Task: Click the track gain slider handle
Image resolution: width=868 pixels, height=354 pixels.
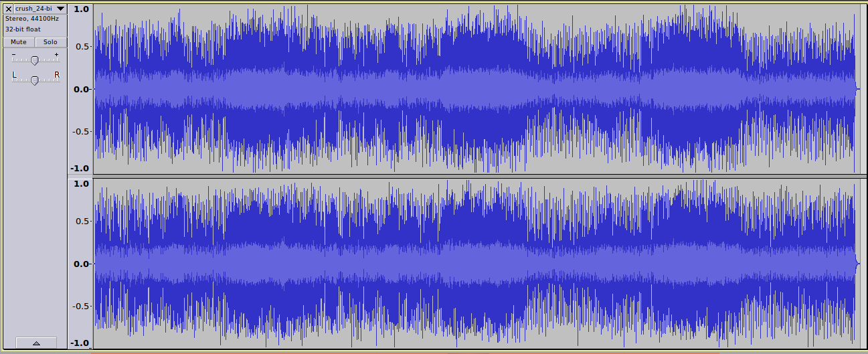Action: (35, 61)
